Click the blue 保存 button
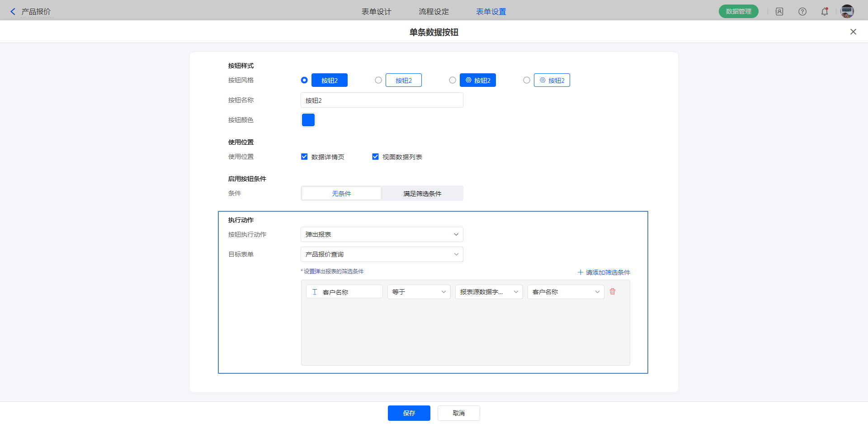The height and width of the screenshot is (424, 868). click(x=409, y=413)
